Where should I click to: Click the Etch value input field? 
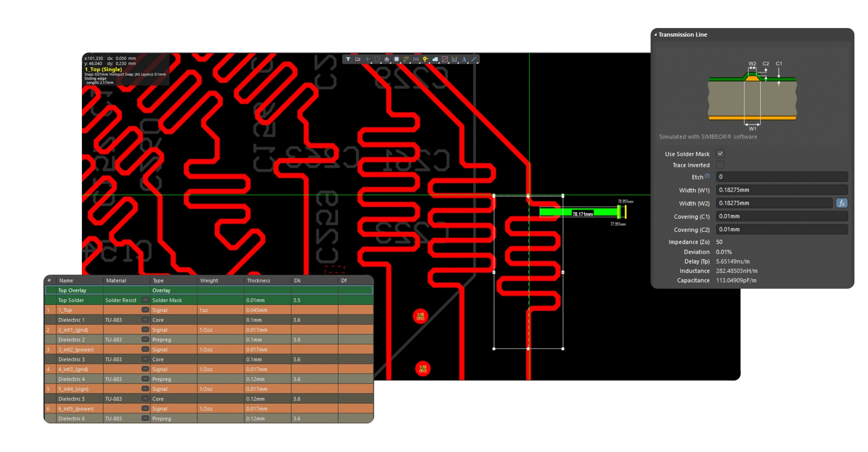782,177
